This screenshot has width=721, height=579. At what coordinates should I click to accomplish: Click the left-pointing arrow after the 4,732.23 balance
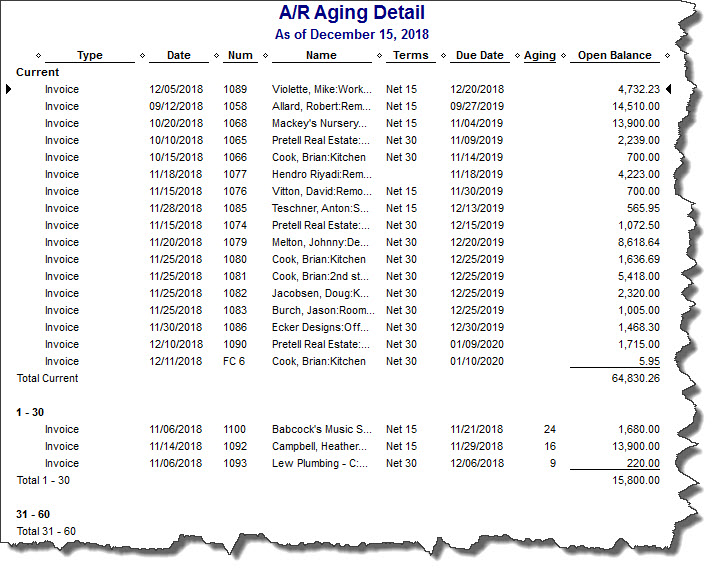tap(669, 90)
